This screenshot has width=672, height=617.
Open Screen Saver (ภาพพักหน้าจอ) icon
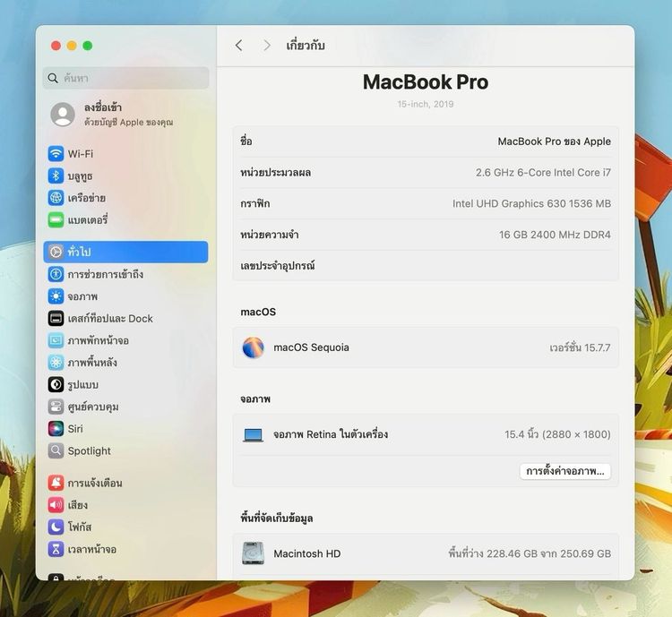pyautogui.click(x=56, y=340)
